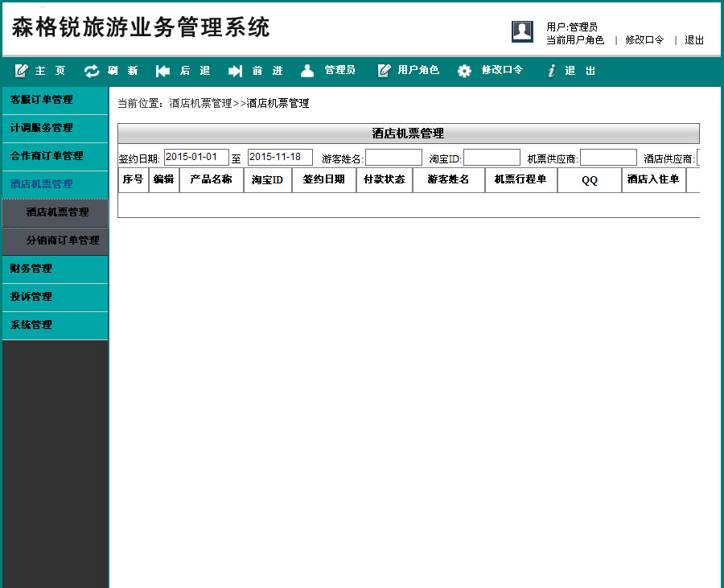Select 刷新 toolbar label
Image resolution: width=724 pixels, height=588 pixels.
(x=123, y=71)
